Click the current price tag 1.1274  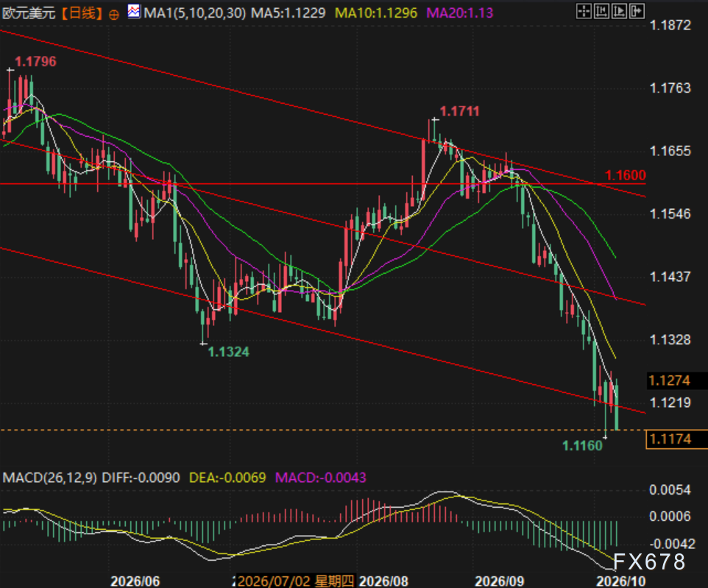(670, 380)
